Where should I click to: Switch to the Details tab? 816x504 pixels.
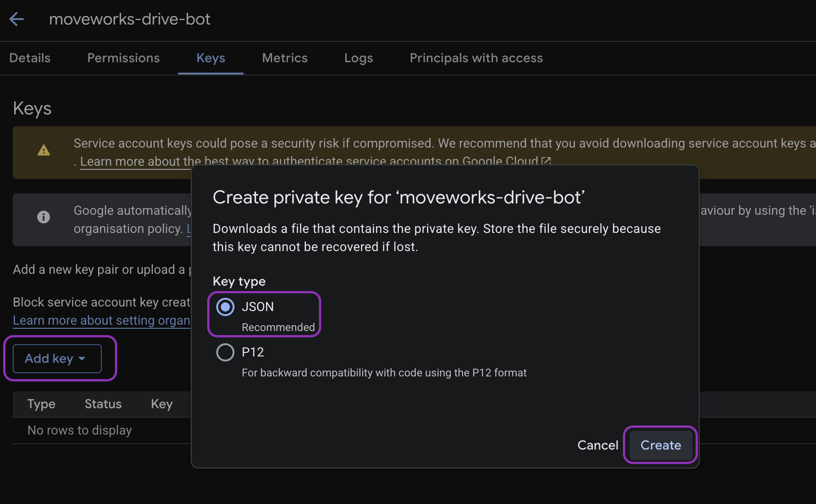coord(30,58)
